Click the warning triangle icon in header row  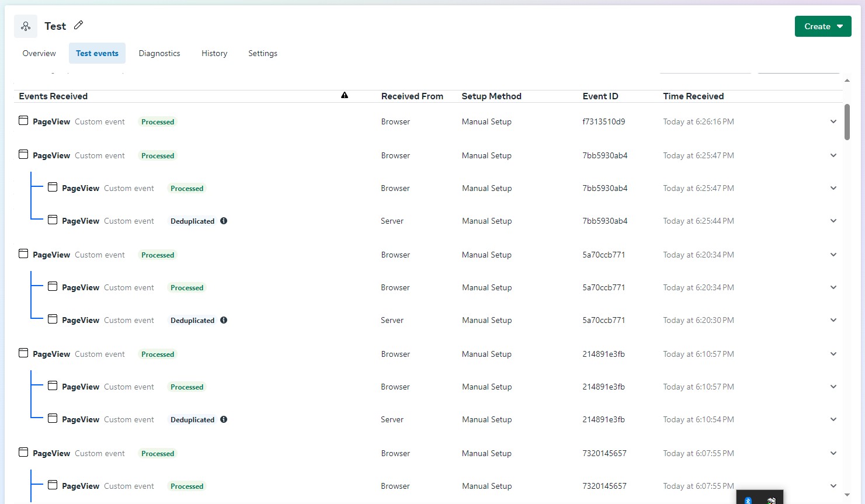tap(345, 95)
